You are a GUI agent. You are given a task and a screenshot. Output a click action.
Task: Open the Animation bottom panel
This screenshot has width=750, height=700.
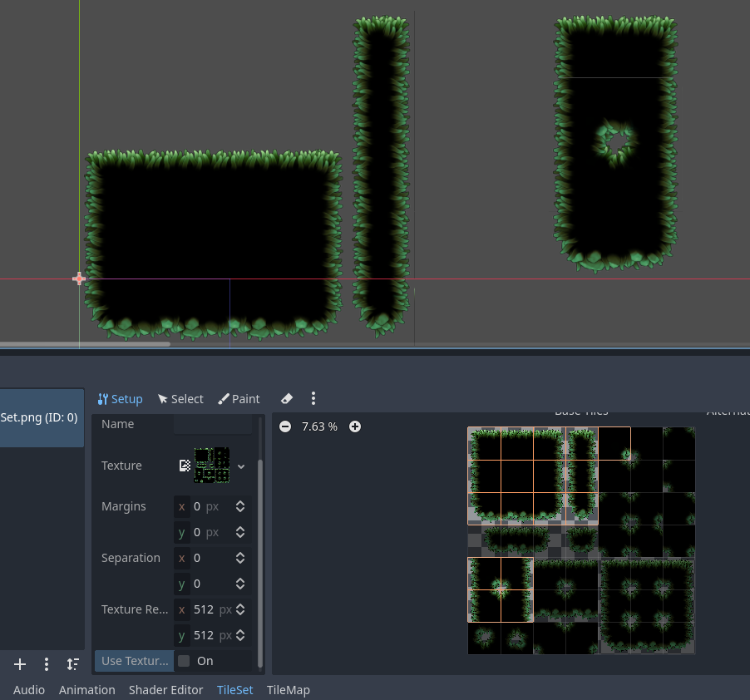point(86,690)
